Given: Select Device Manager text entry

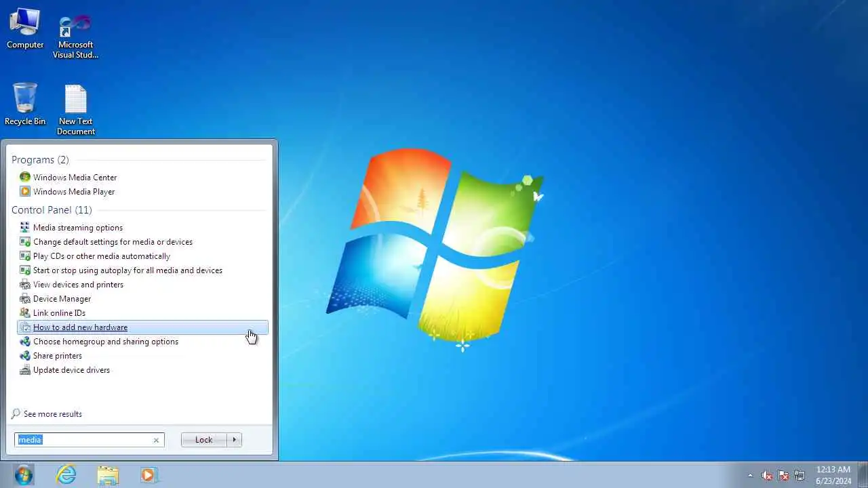Looking at the screenshot, I should 62,299.
